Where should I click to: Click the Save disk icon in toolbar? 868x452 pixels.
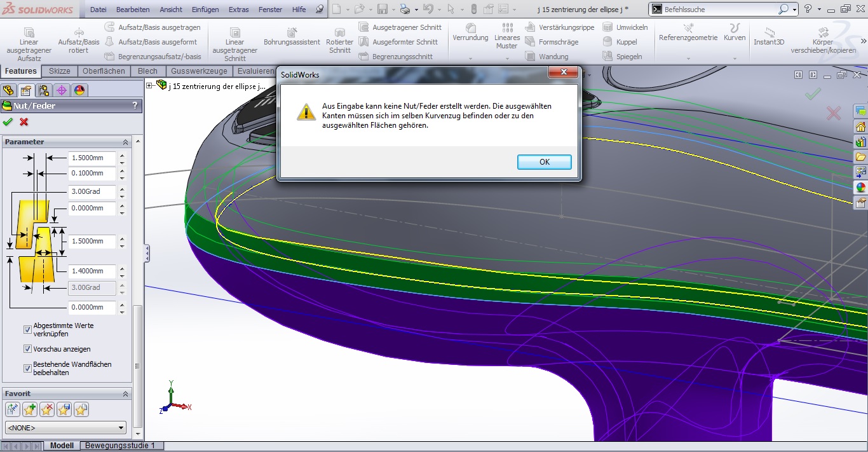point(383,9)
